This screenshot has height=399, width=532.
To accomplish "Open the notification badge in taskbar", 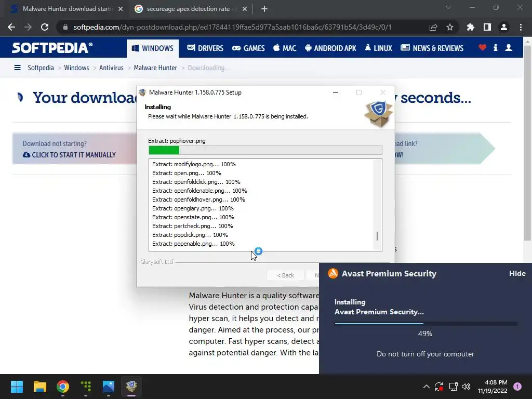I will click(x=517, y=387).
